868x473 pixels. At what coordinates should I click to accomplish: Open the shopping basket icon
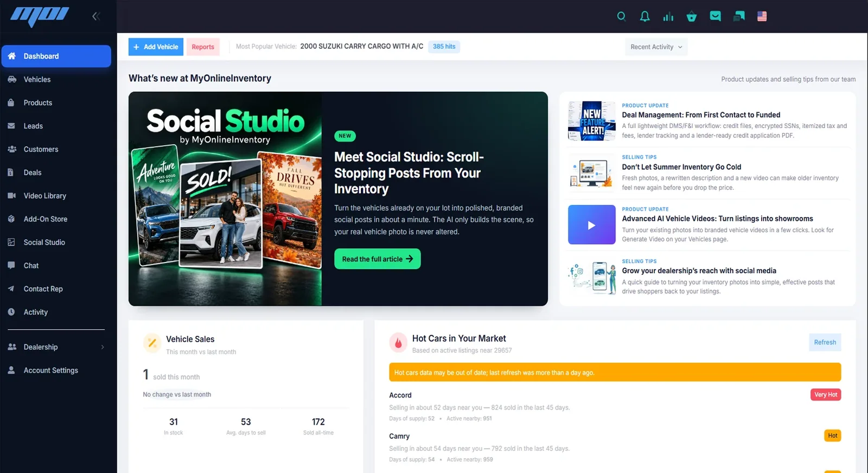[692, 16]
